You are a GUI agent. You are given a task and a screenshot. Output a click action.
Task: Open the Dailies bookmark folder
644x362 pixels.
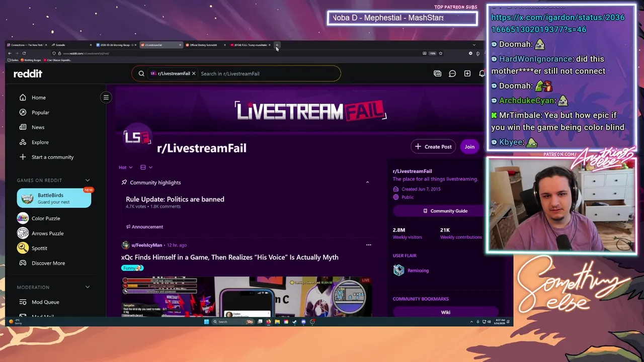(13, 60)
